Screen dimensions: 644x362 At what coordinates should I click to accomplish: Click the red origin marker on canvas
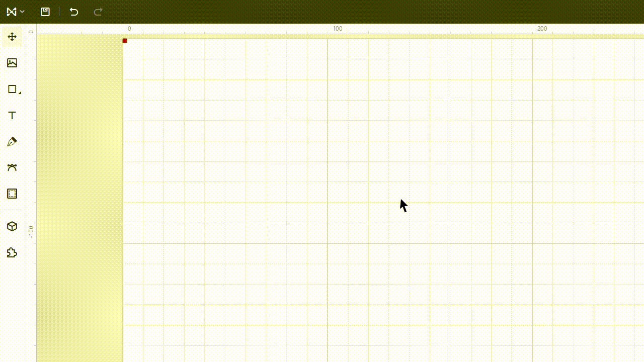point(125,41)
